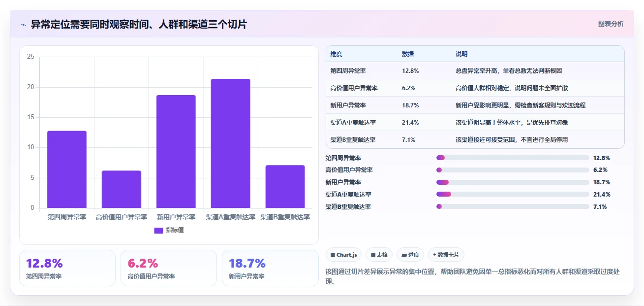Image resolution: width=644 pixels, height=306 pixels.
Task: Toggle the 指标值 legend item under the chart
Action: 169,230
